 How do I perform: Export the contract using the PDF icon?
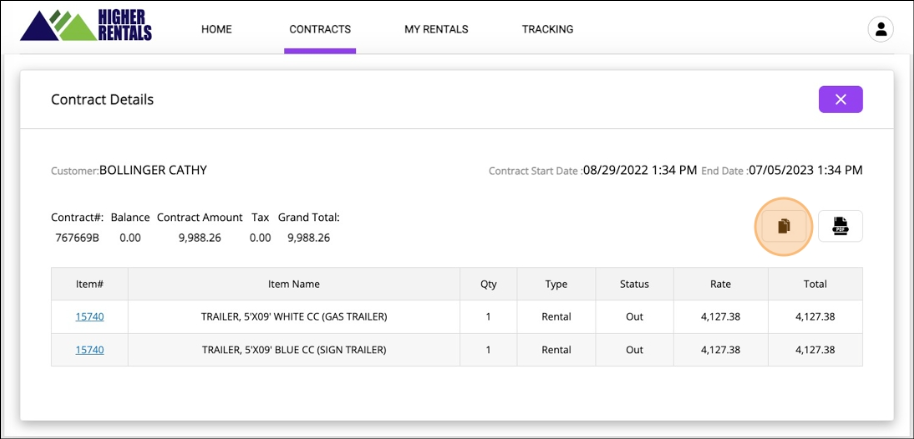(840, 226)
